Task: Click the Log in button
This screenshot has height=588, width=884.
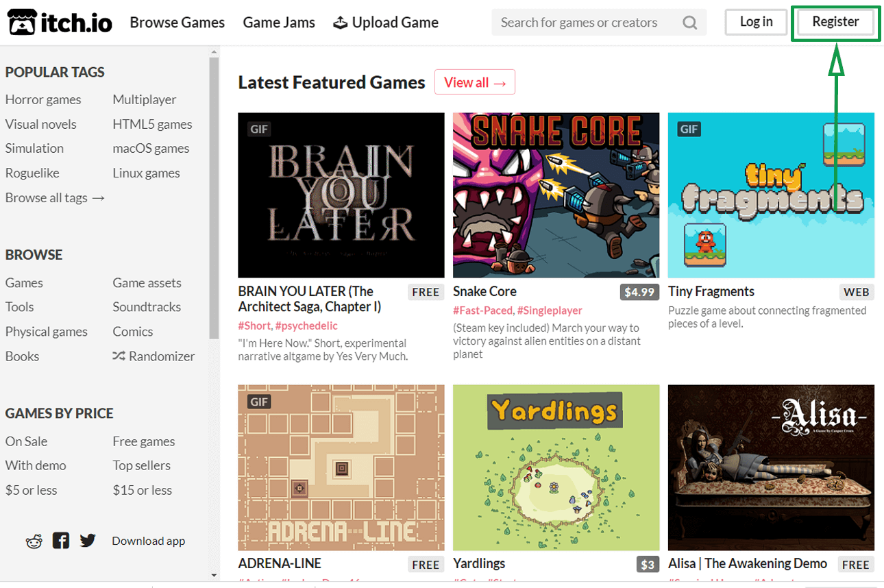Action: point(757,22)
